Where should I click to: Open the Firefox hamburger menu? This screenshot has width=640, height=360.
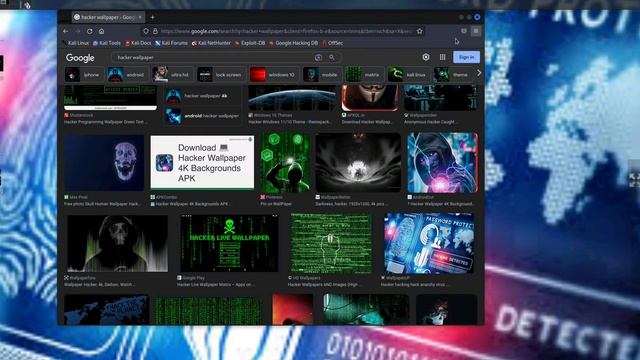pyautogui.click(x=476, y=31)
